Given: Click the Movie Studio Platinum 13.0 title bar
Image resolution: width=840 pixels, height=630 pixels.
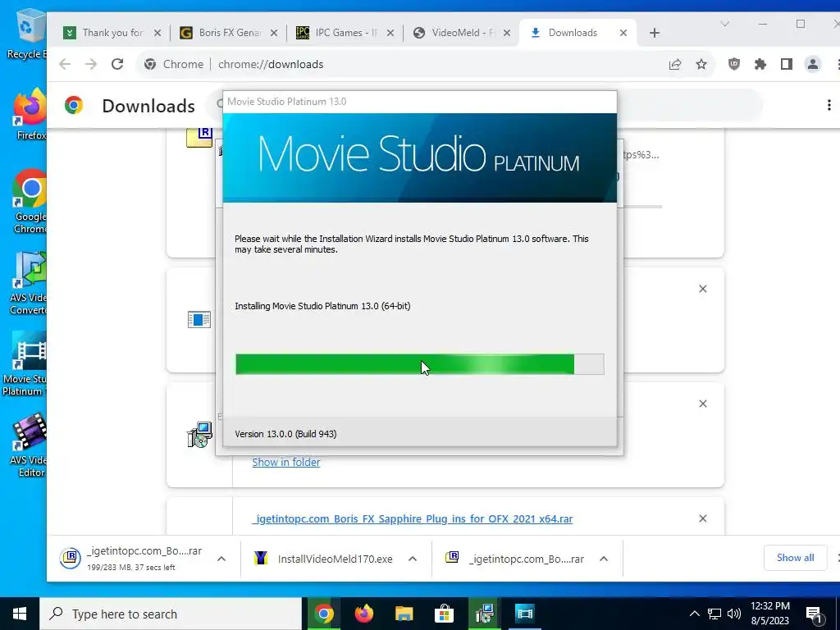Looking at the screenshot, I should 419,102.
